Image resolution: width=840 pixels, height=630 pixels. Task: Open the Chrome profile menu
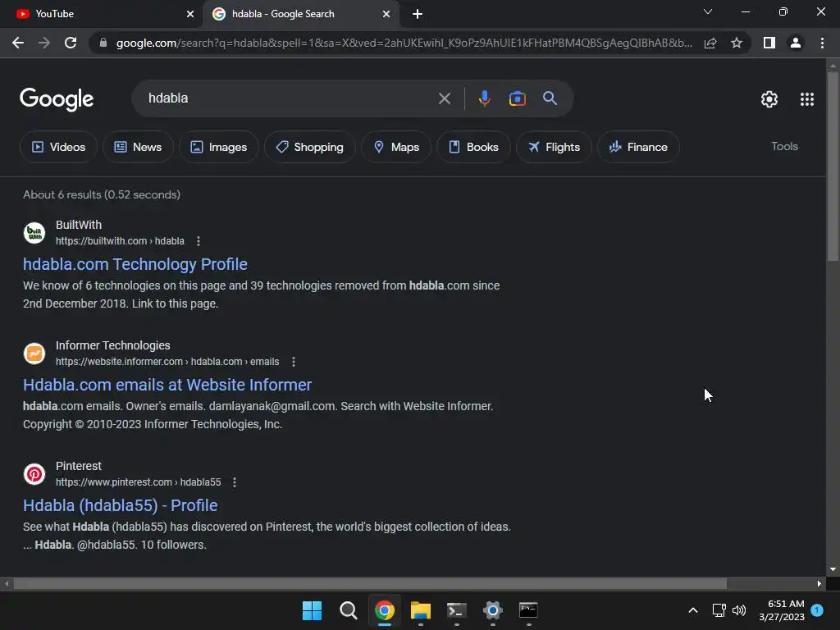[796, 43]
